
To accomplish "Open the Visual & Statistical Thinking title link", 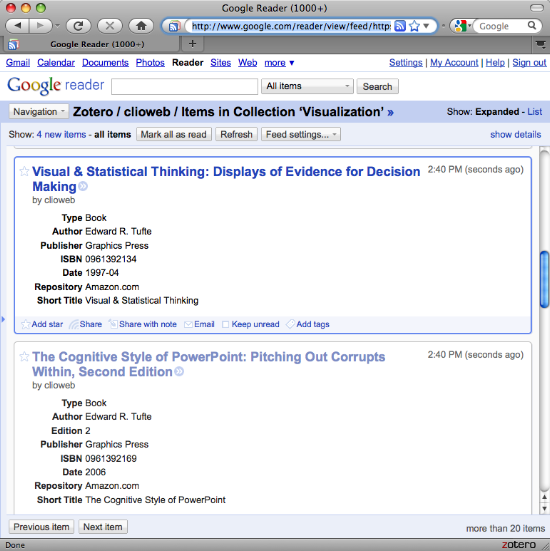I will (226, 179).
